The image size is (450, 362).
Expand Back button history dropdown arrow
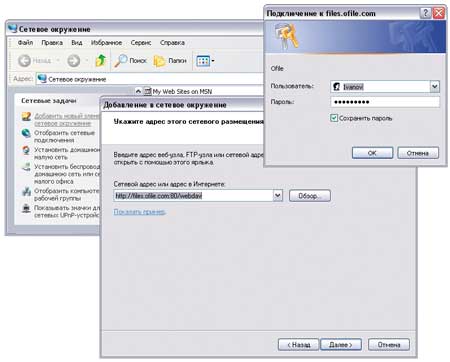click(58, 61)
